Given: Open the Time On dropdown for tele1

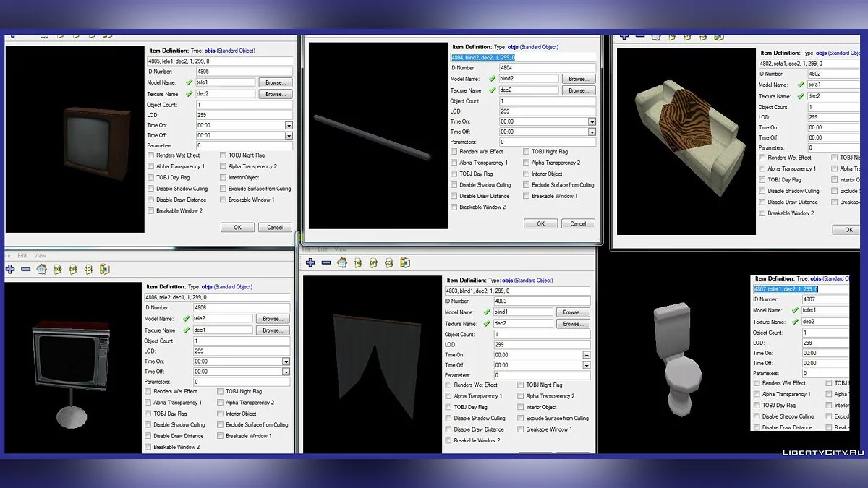Looking at the screenshot, I should coord(289,125).
